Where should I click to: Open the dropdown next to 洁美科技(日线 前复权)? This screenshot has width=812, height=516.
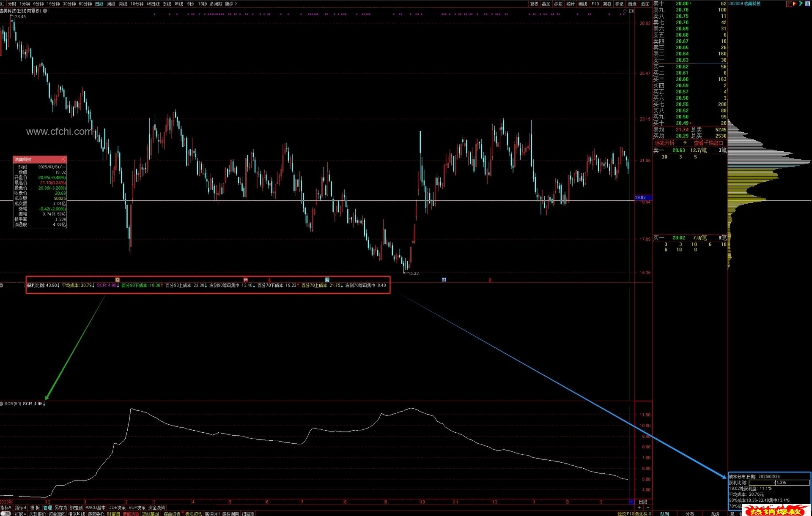click(45, 11)
